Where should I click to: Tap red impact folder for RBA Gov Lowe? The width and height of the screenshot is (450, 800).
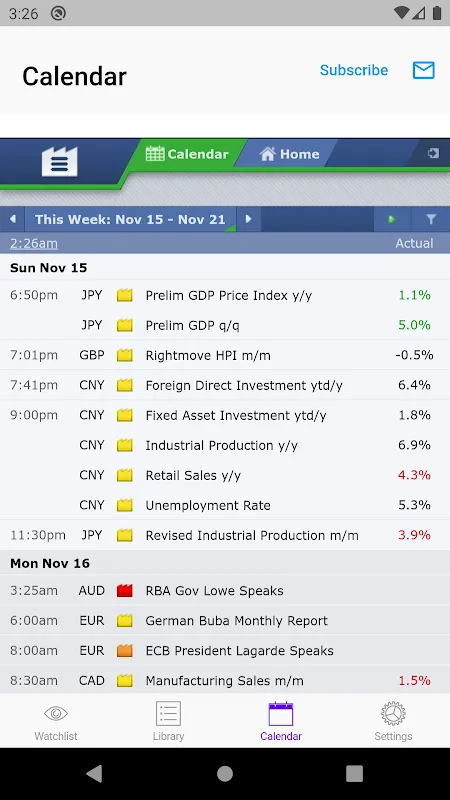pos(124,591)
